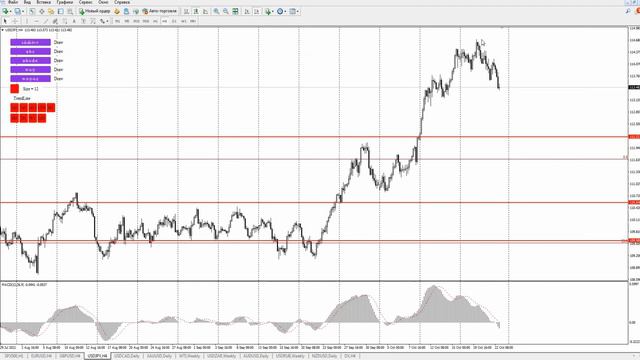The image size is (640, 360).
Task: Select the Cursor arrow tool
Action: point(5,21)
